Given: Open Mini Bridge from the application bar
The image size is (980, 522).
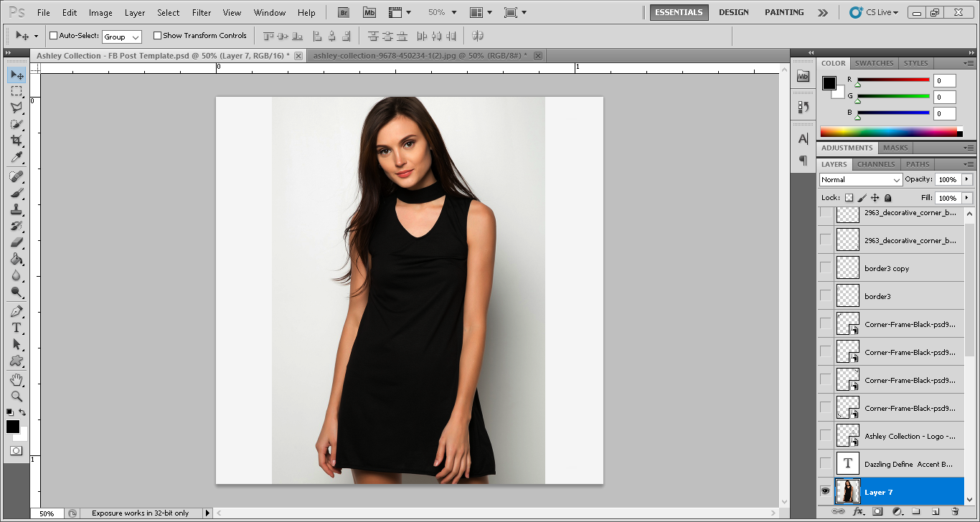Looking at the screenshot, I should (x=369, y=12).
